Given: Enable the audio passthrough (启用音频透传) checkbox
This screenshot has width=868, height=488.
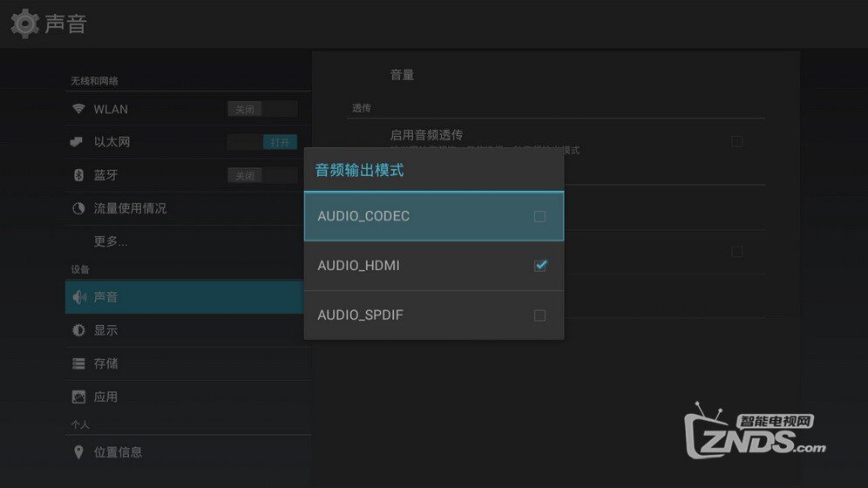Looking at the screenshot, I should tap(737, 140).
